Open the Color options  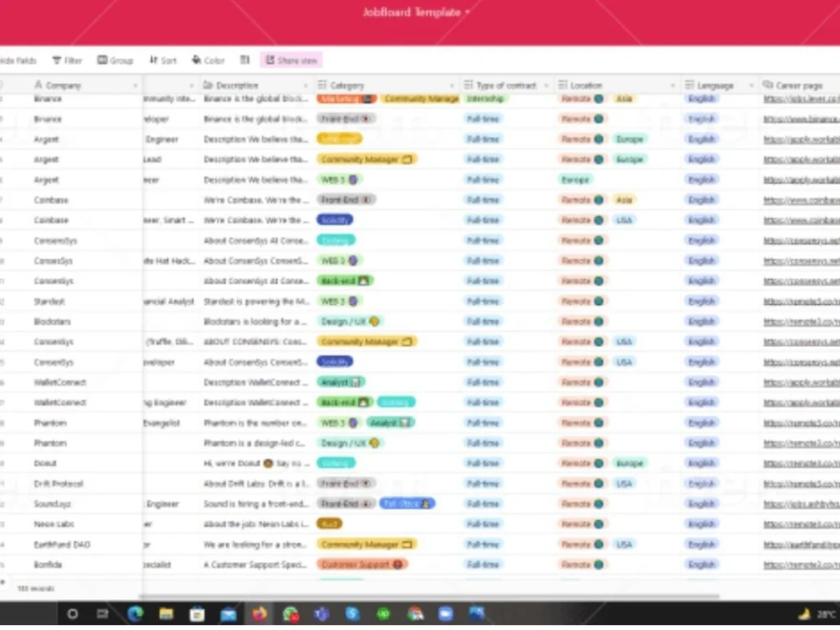coord(208,60)
